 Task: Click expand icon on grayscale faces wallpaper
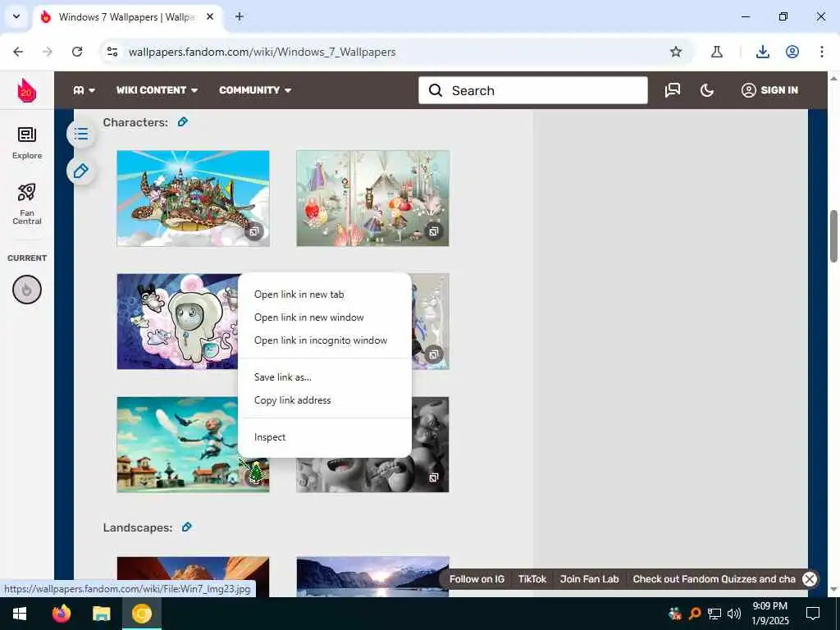(433, 477)
